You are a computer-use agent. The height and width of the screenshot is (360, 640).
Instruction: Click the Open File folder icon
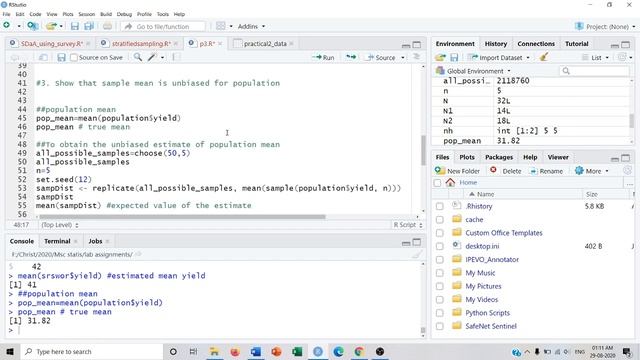(x=51, y=26)
